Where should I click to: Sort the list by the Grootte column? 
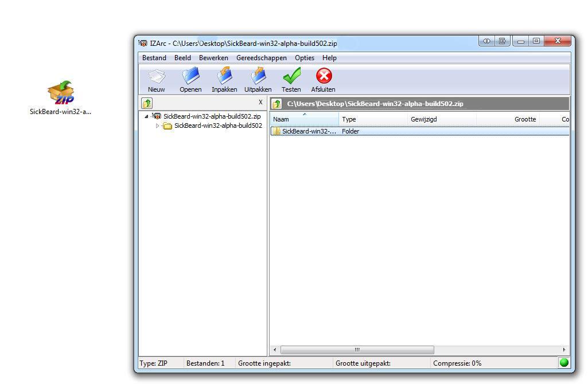[x=508, y=119]
